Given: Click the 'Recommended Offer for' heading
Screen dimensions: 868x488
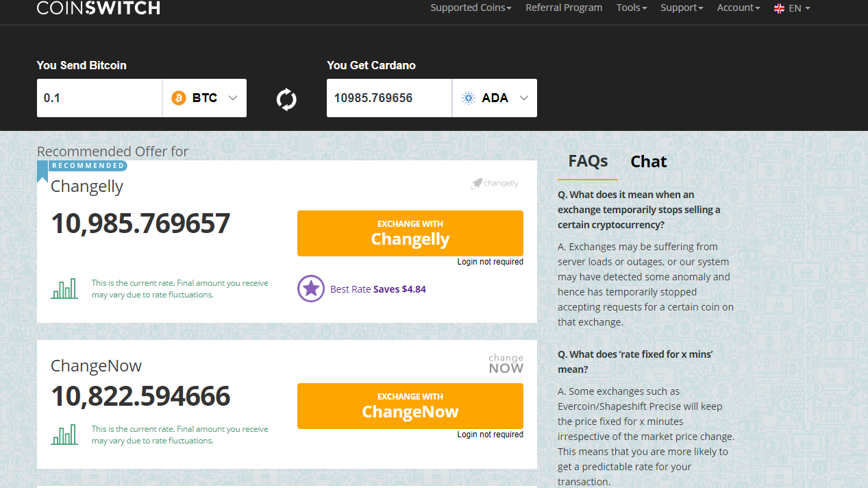Looking at the screenshot, I should click(x=112, y=151).
